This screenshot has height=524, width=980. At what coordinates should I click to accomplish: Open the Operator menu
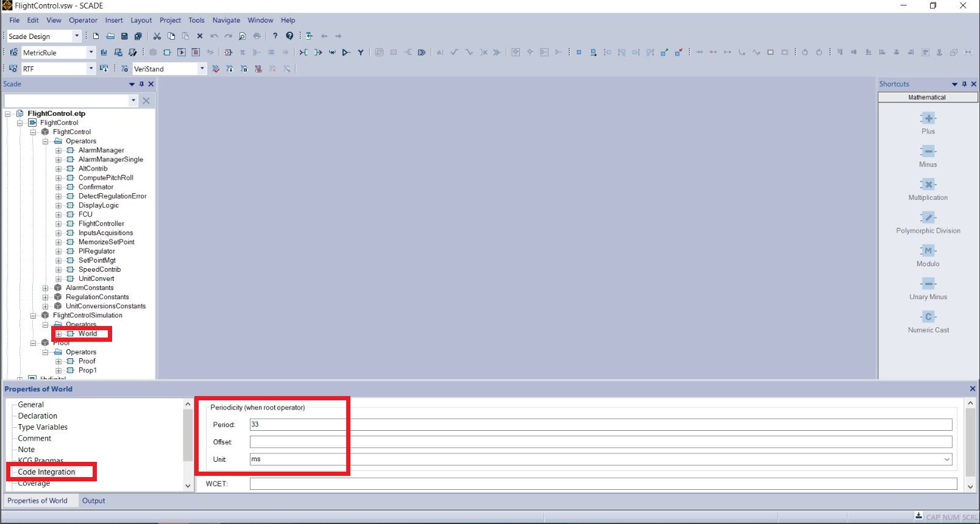point(83,20)
